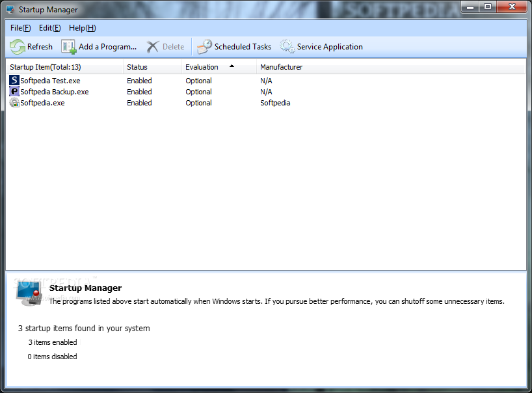
Task: Click Optional evaluation of Softpedia.exe
Action: (198, 103)
